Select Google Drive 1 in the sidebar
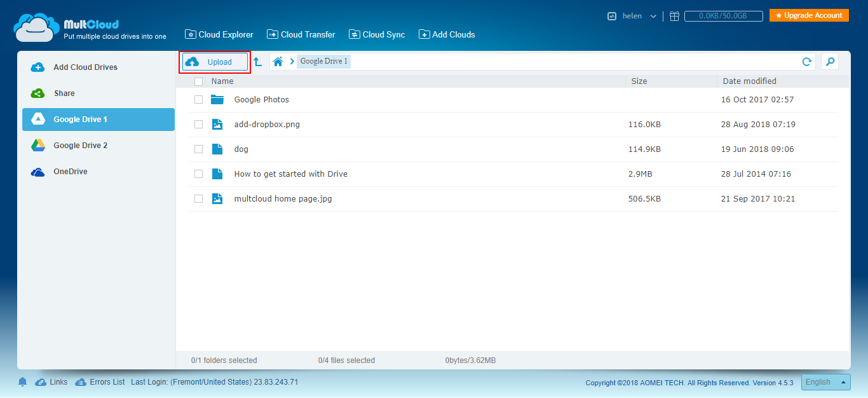Image resolution: width=868 pixels, height=398 pixels. [98, 119]
